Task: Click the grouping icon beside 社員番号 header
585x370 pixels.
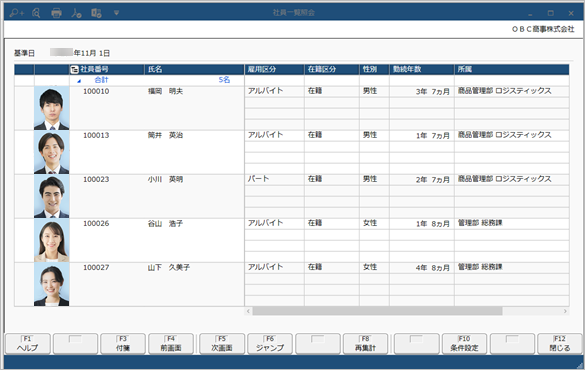Action: [74, 69]
